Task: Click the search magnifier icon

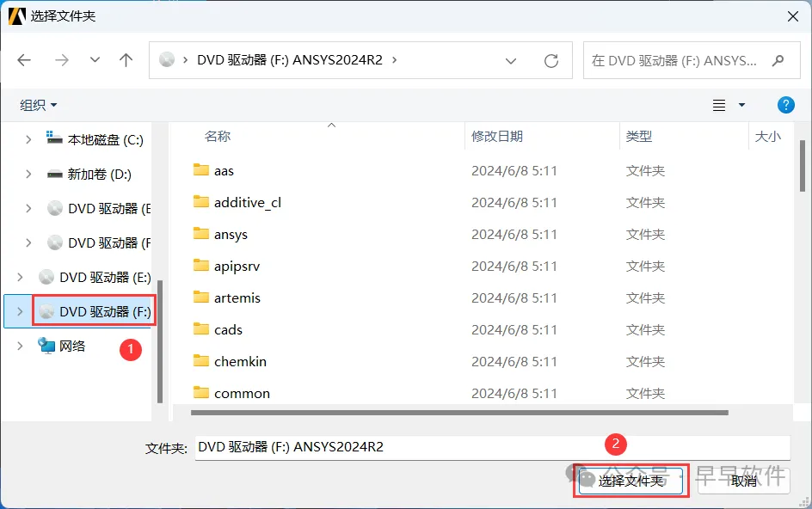Action: click(778, 60)
